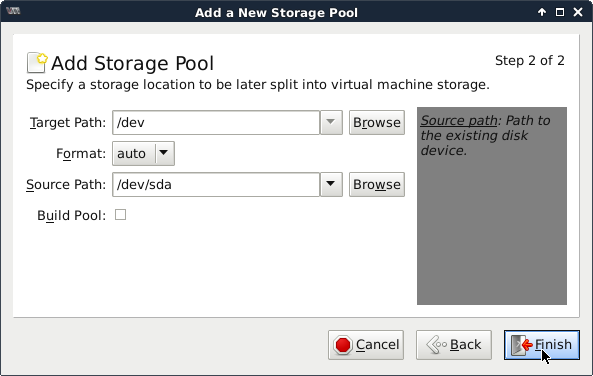Browse for a Source Path device
Screen dimensions: 593x376
pyautogui.click(x=377, y=184)
